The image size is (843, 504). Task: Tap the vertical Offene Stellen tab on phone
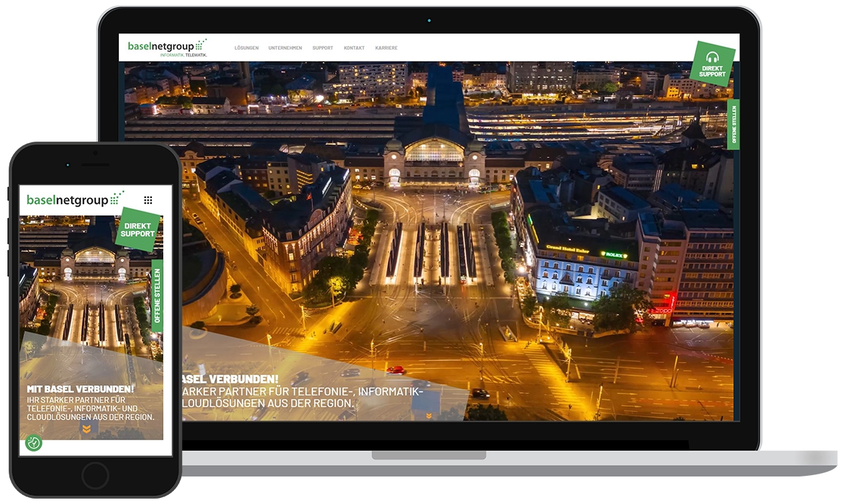157,296
